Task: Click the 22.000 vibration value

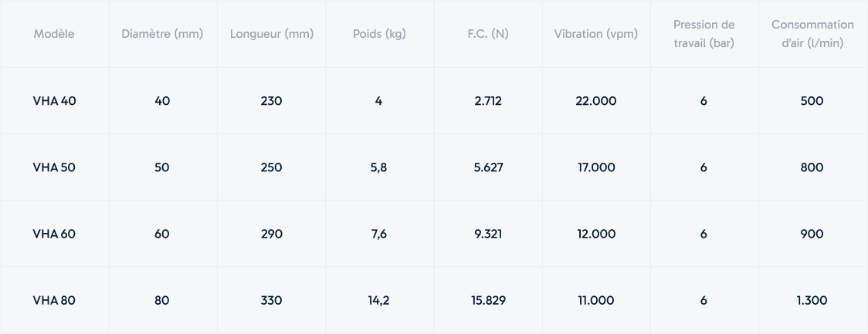Action: coord(595,100)
